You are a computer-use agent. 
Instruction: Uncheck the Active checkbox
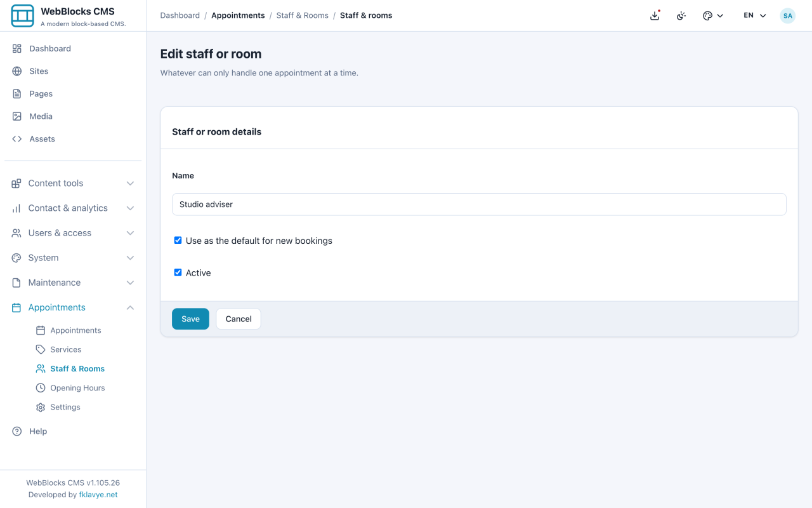[178, 272]
